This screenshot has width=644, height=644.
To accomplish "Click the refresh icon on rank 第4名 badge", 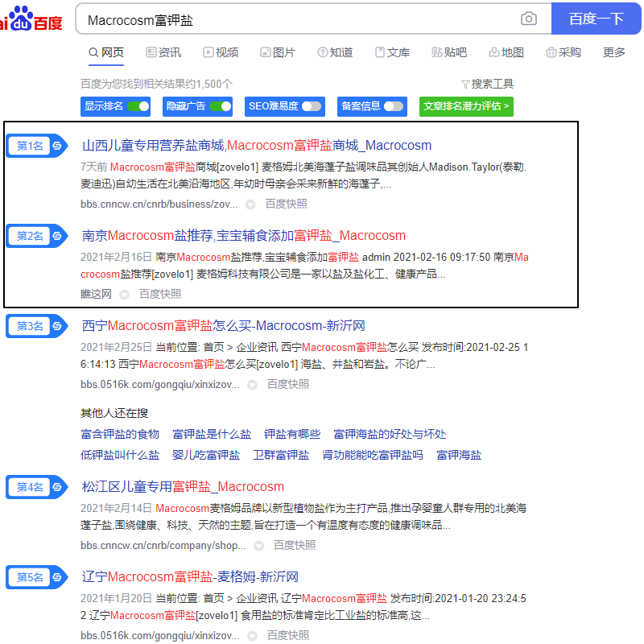I will (57, 487).
